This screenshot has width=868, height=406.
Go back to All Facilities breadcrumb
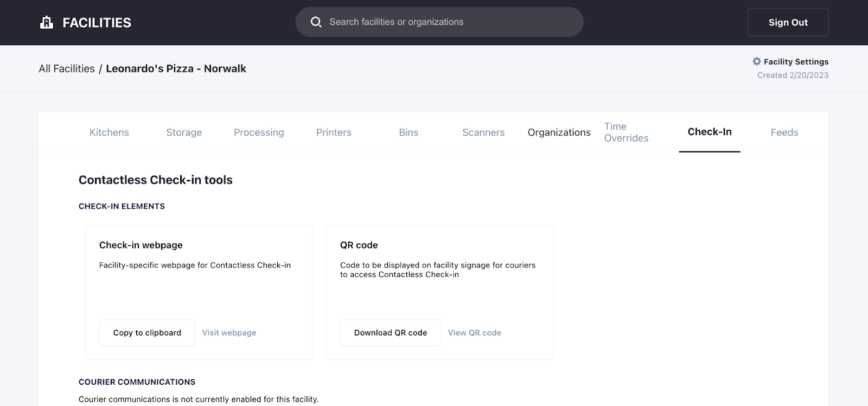tap(67, 68)
